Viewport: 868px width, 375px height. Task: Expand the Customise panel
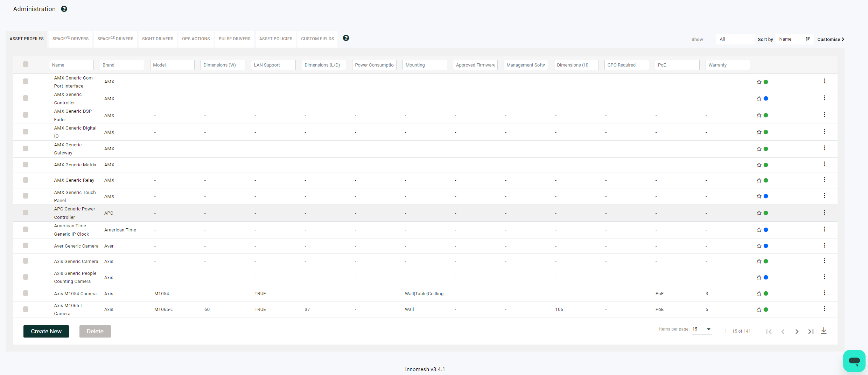tap(831, 39)
